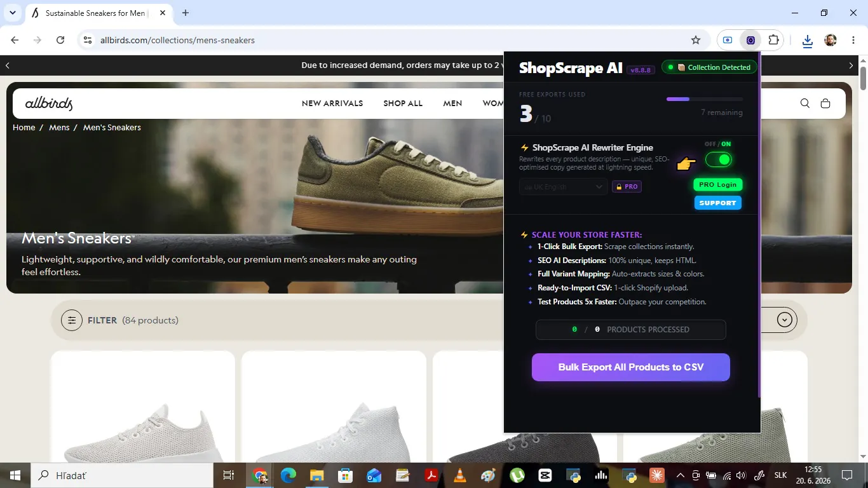Click the ShopScrape AI extension icon in toolbar

point(751,40)
